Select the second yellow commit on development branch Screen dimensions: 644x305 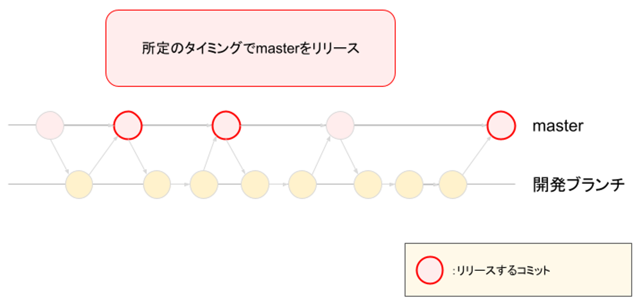(157, 184)
